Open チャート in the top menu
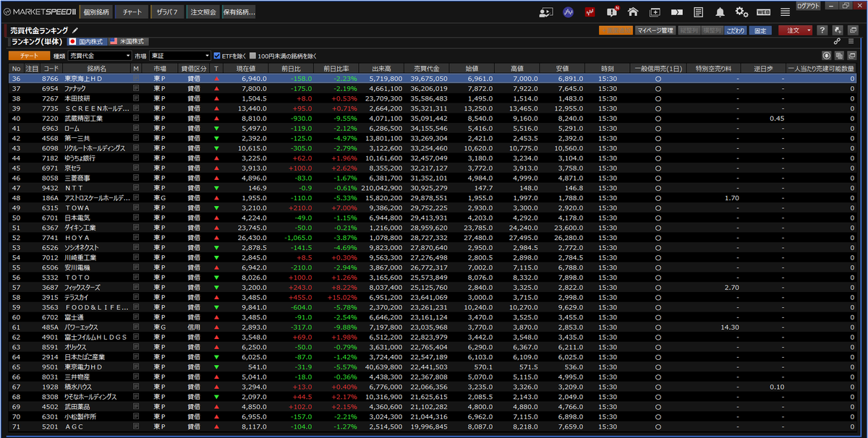Screen dimensions: 868x438 point(132,12)
